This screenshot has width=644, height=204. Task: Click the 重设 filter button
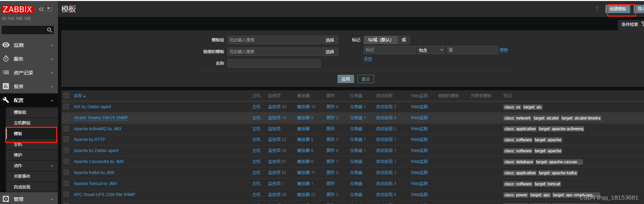click(366, 79)
